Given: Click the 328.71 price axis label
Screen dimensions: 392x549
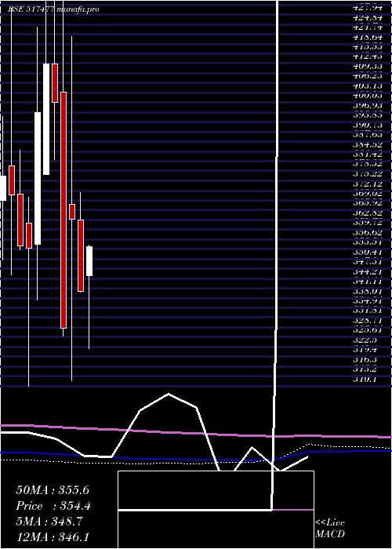Looking at the screenshot, I should click(x=367, y=320).
